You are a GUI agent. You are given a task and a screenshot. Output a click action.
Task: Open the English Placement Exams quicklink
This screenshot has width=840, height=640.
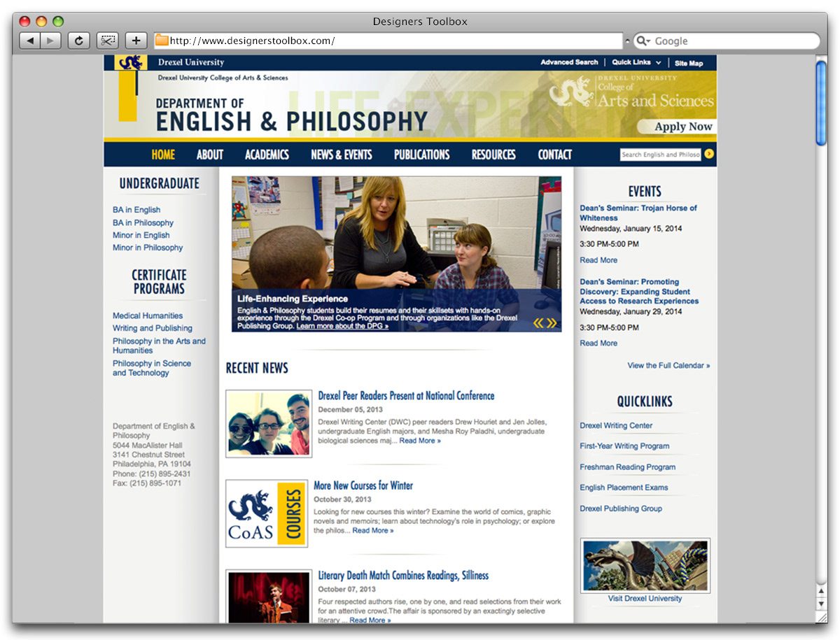624,488
